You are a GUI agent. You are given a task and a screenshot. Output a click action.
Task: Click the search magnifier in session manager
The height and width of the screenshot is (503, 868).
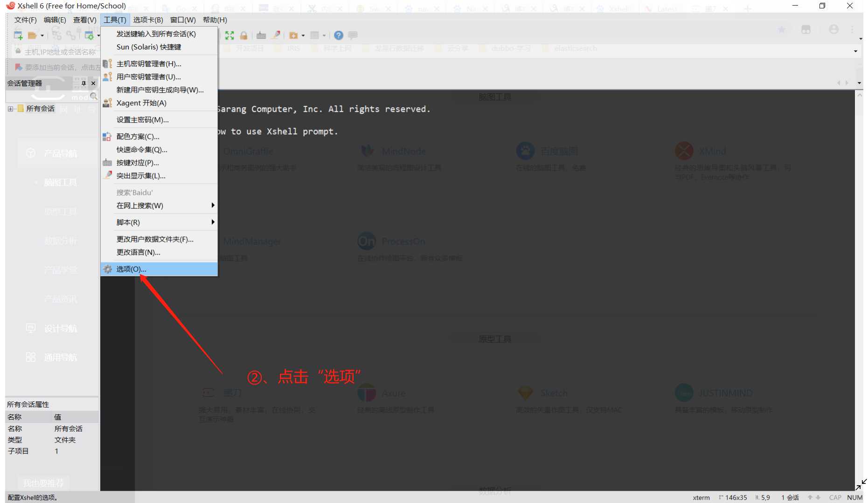[94, 96]
